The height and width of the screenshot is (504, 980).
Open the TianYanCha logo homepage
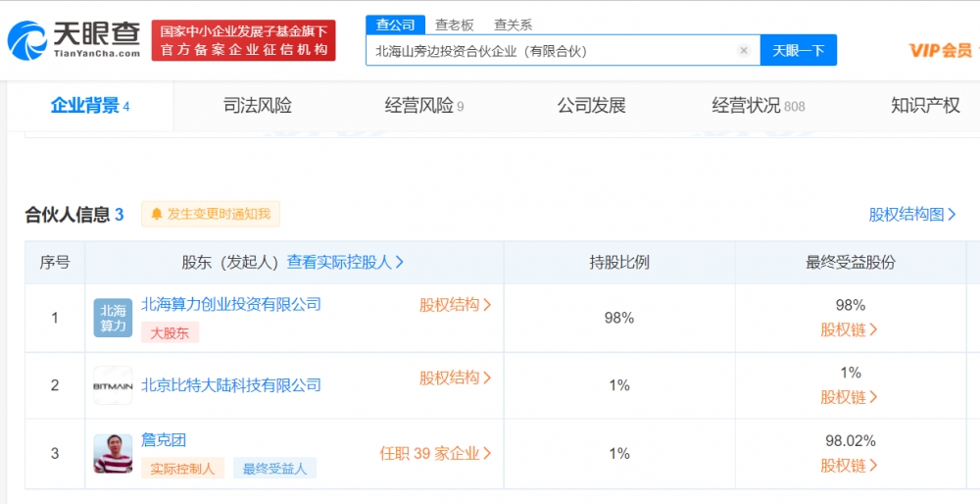coord(73,40)
